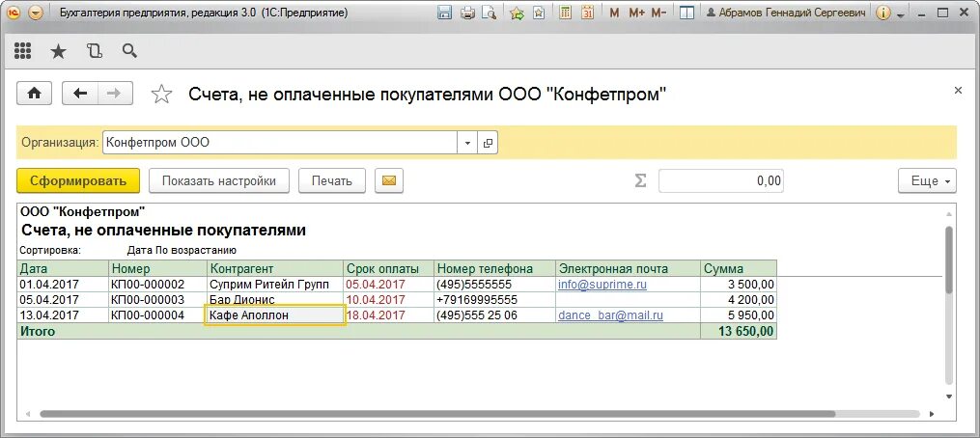
Task: Click the horizontal scrollbar thumb
Action: tap(437, 414)
